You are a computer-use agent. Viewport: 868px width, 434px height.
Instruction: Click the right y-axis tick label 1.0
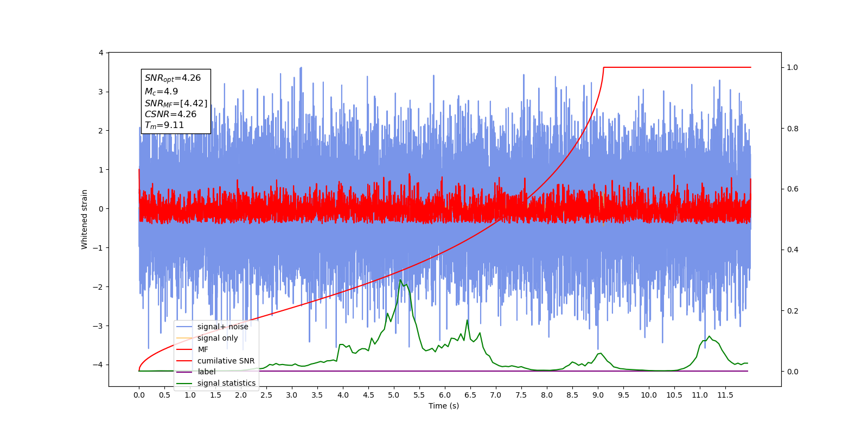tap(793, 68)
